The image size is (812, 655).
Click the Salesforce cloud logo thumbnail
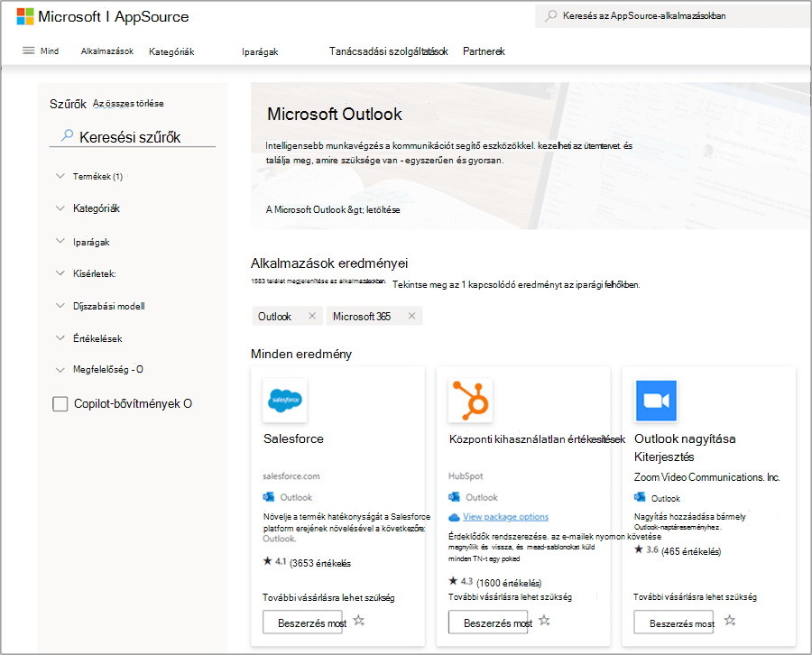point(285,401)
